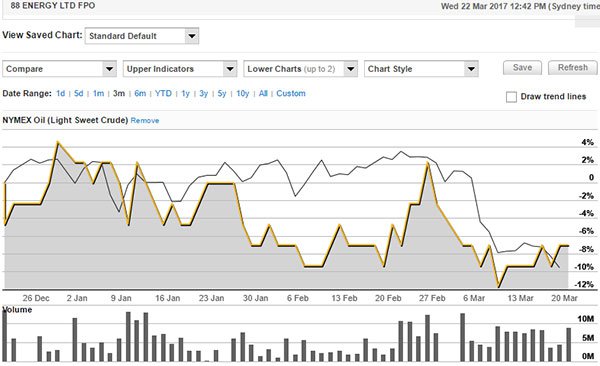Select the 1m date range

pos(98,93)
